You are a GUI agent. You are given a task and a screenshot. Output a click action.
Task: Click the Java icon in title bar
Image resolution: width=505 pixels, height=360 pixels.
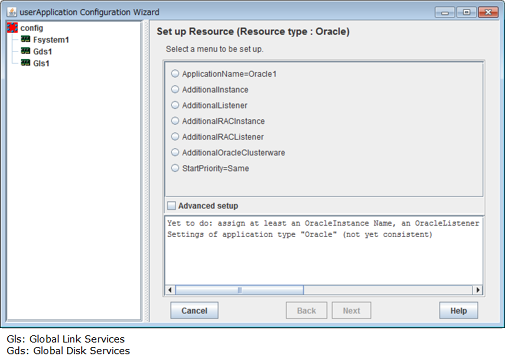click(x=12, y=12)
